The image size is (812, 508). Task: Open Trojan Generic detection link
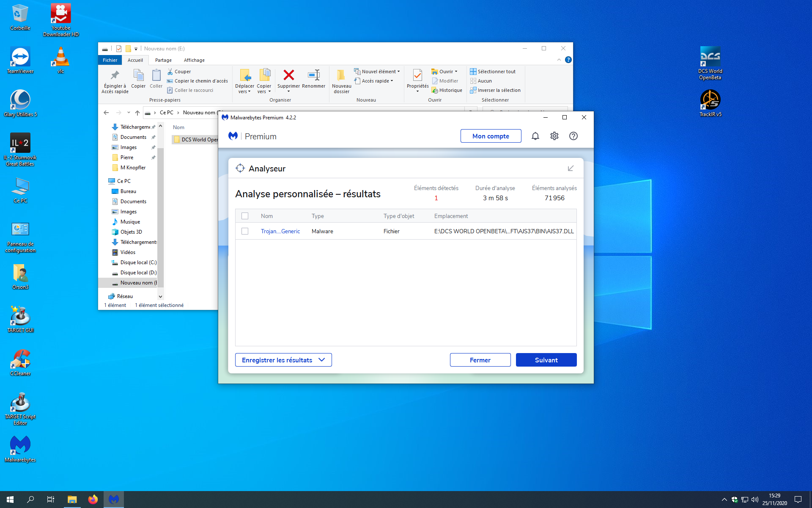pos(280,231)
